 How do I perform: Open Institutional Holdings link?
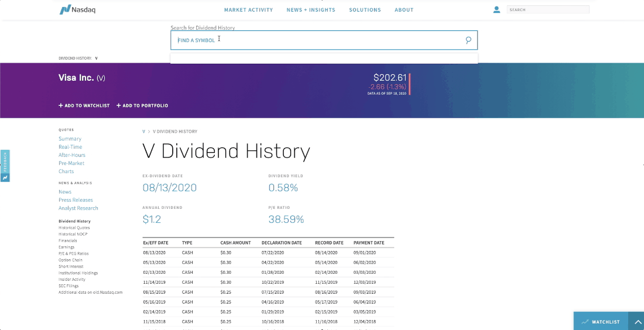[x=78, y=273]
